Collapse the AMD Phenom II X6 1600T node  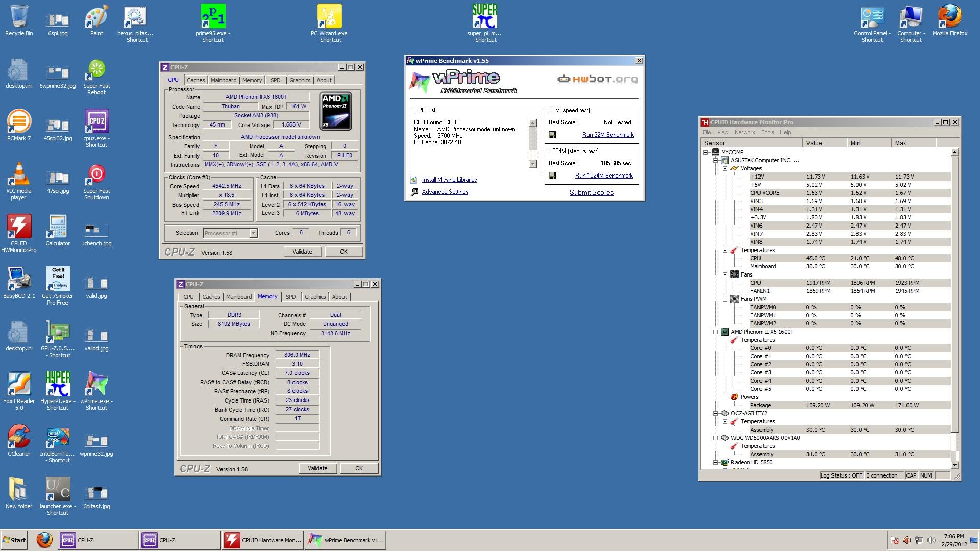click(716, 332)
